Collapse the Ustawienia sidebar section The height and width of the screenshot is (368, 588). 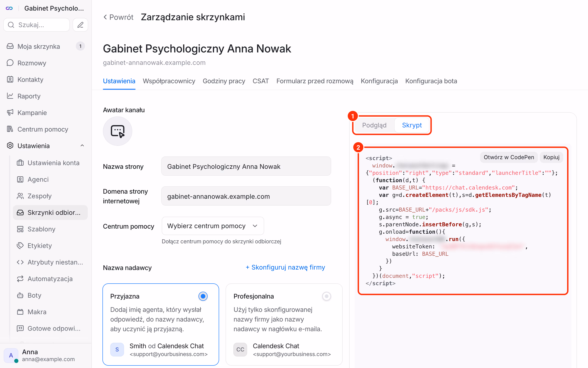pos(82,146)
